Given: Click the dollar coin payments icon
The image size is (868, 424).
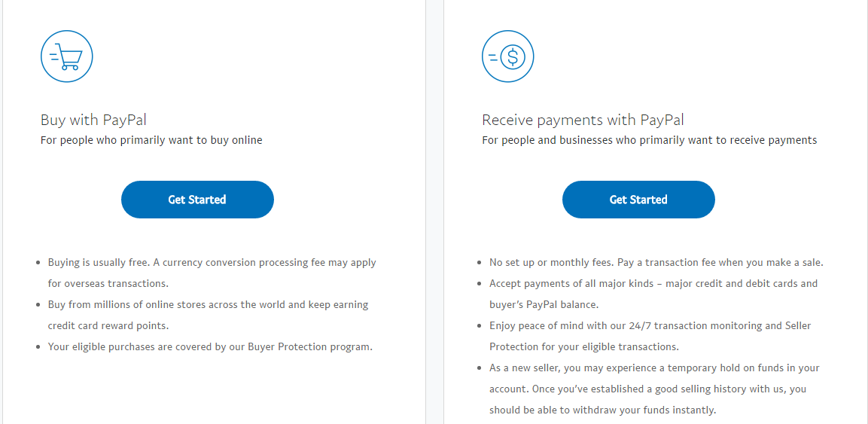Looking at the screenshot, I should pos(507,56).
